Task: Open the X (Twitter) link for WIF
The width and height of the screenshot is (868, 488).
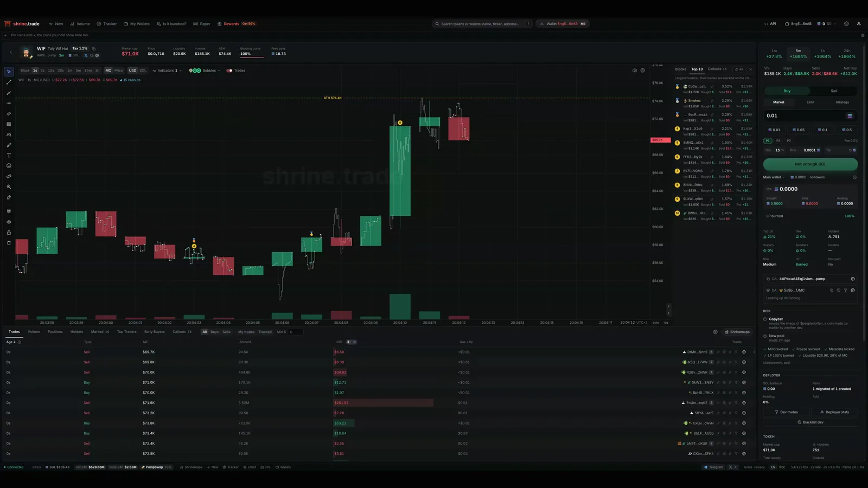Action: pyautogui.click(x=86, y=55)
